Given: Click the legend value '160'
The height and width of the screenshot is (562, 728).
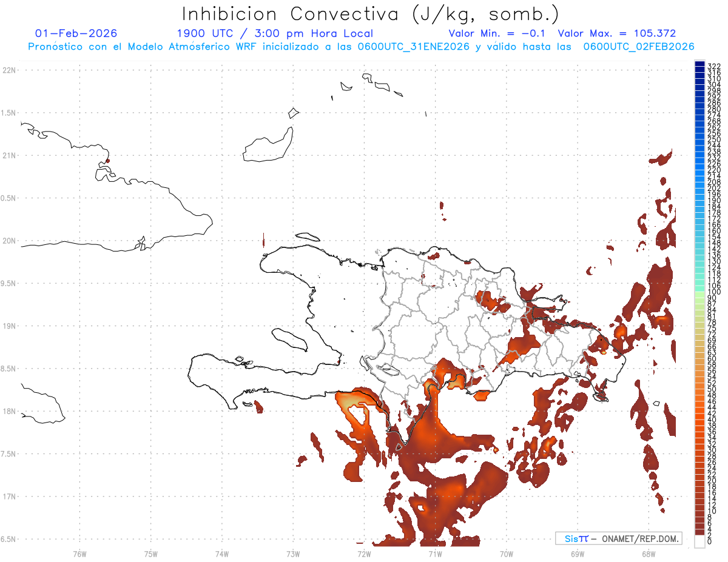Looking at the screenshot, I should (714, 231).
